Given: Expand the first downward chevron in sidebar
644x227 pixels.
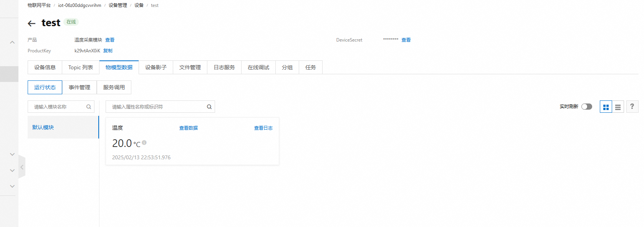Looking at the screenshot, I should coord(12,154).
